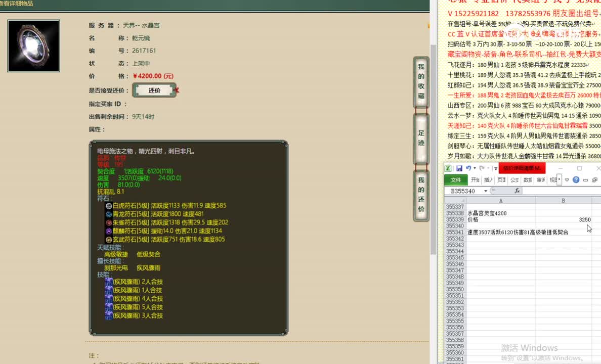The image size is (601, 364).
Task: Click the heart-shaped minimize ribbon icon
Action: [567, 180]
